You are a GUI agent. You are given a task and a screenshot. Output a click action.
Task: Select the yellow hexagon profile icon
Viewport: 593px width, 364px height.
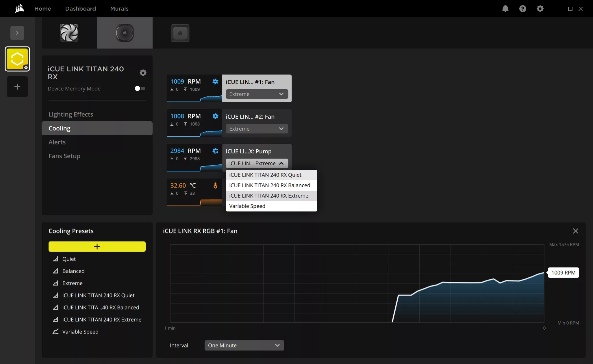pyautogui.click(x=17, y=59)
